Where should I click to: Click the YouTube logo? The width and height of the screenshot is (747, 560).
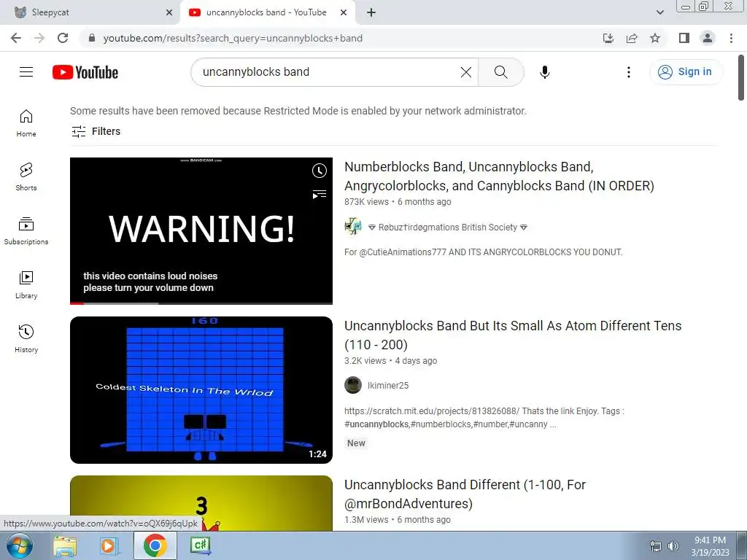pyautogui.click(x=85, y=72)
